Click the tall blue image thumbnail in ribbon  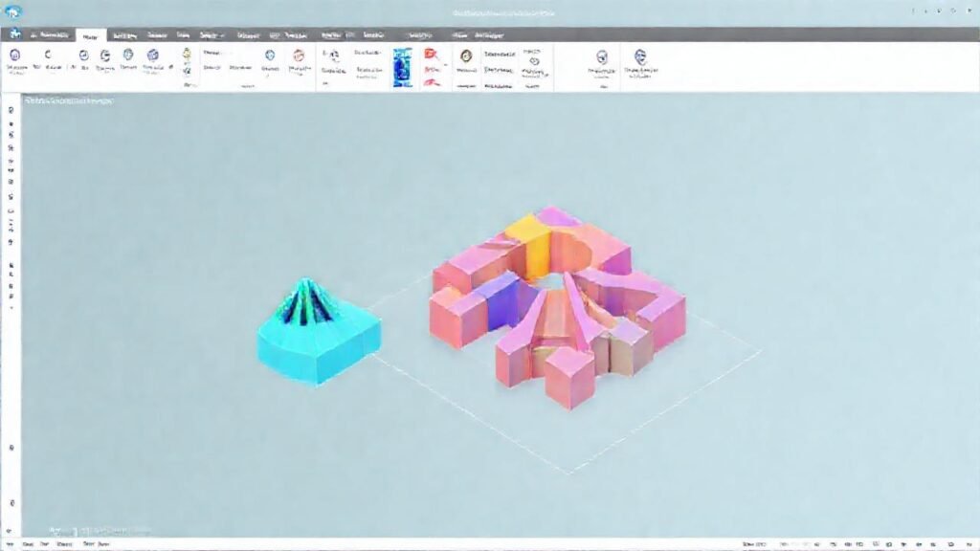[x=402, y=67]
